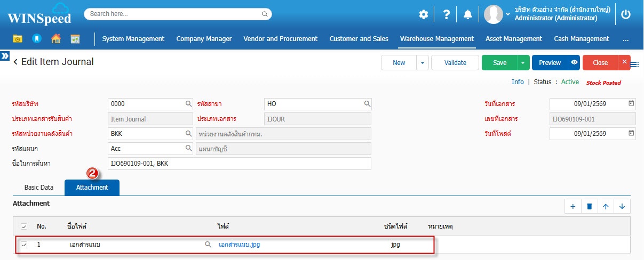Switch to the Basic Data tab

[39, 188]
